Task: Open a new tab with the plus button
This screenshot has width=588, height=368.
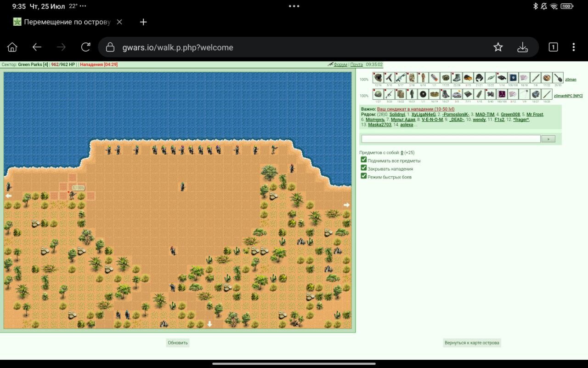Action: pyautogui.click(x=143, y=22)
